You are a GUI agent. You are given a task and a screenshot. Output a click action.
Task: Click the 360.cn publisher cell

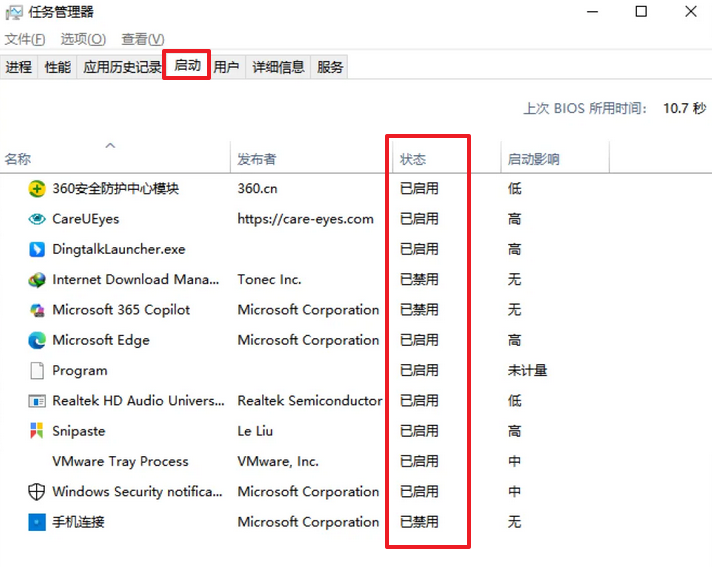(x=257, y=188)
